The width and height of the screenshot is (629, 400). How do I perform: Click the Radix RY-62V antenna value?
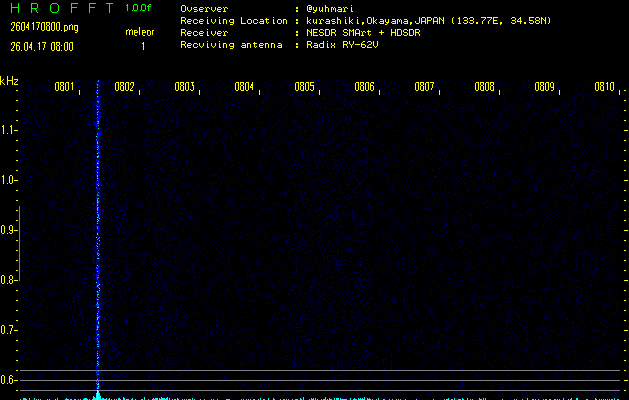click(x=342, y=45)
